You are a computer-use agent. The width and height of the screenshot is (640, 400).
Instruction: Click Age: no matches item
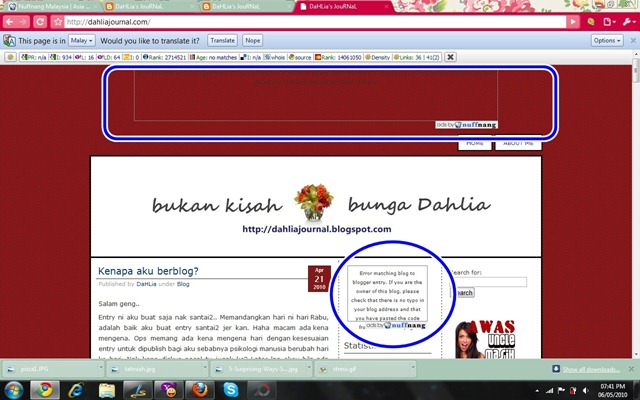(213, 57)
